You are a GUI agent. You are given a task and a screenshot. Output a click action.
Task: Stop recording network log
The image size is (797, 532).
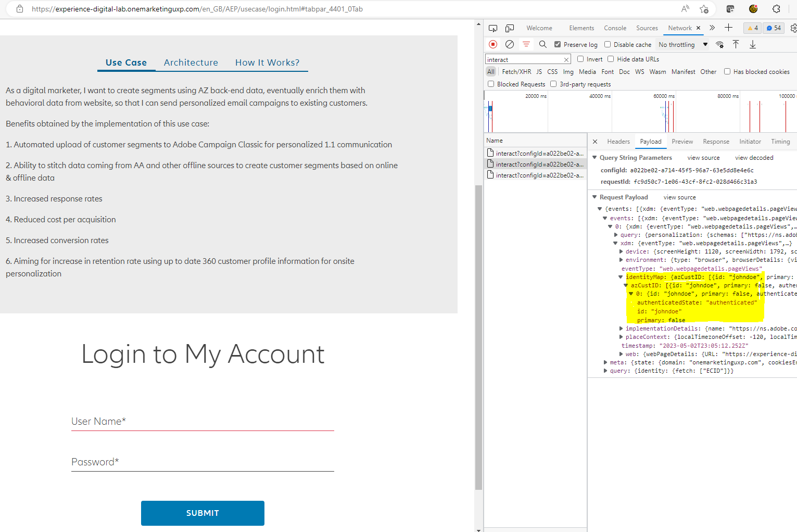493,44
